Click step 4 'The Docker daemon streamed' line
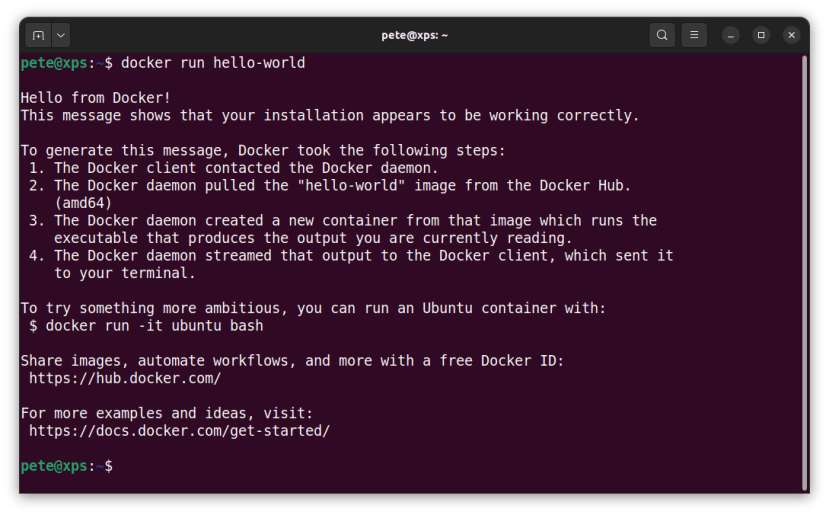829x515 pixels. pos(351,256)
